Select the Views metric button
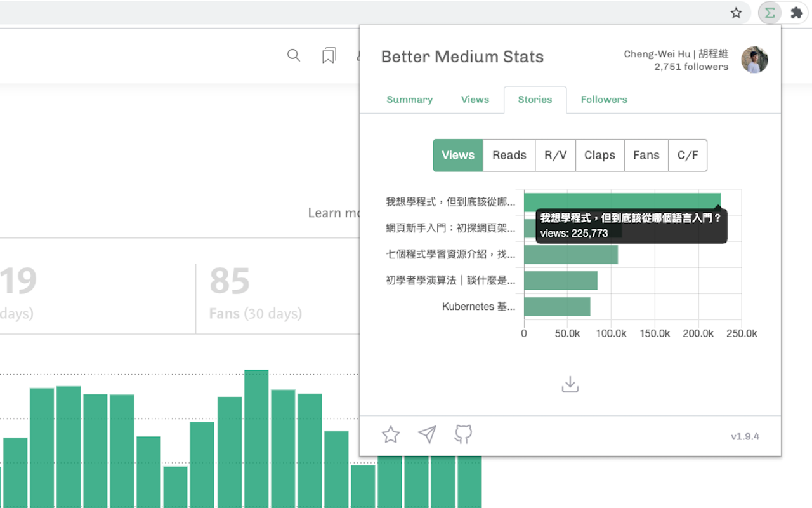Image resolution: width=812 pixels, height=508 pixels. [458, 156]
